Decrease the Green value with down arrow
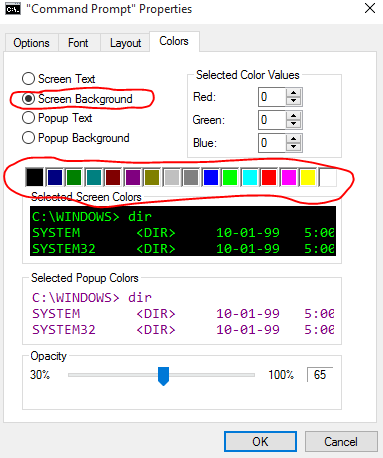 pos(294,124)
